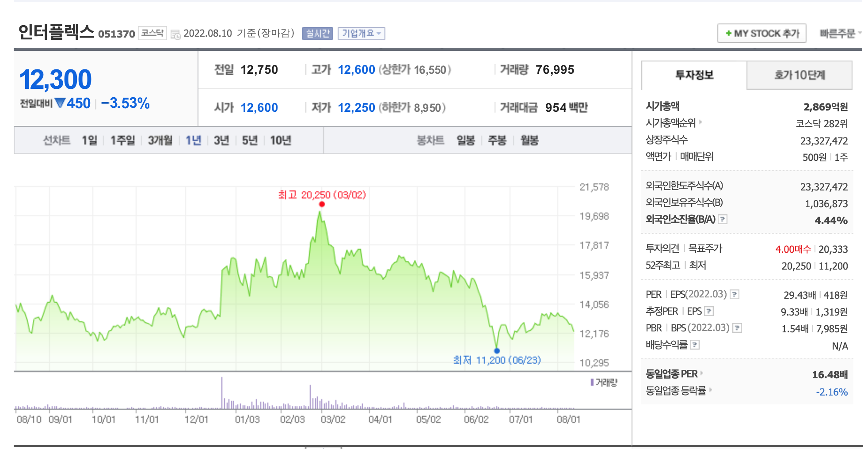The height and width of the screenshot is (449, 868).
Task: Click the 시가총액순위 arrow link
Action: pyautogui.click(x=700, y=122)
